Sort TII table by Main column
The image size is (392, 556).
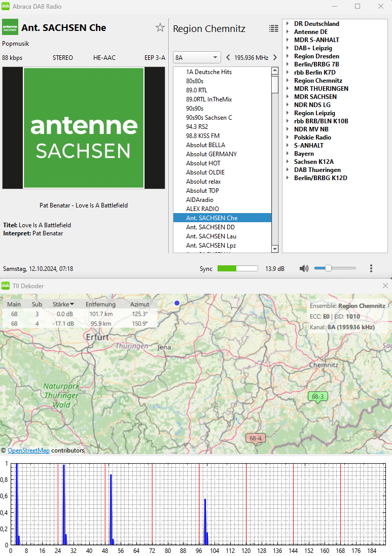(14, 304)
